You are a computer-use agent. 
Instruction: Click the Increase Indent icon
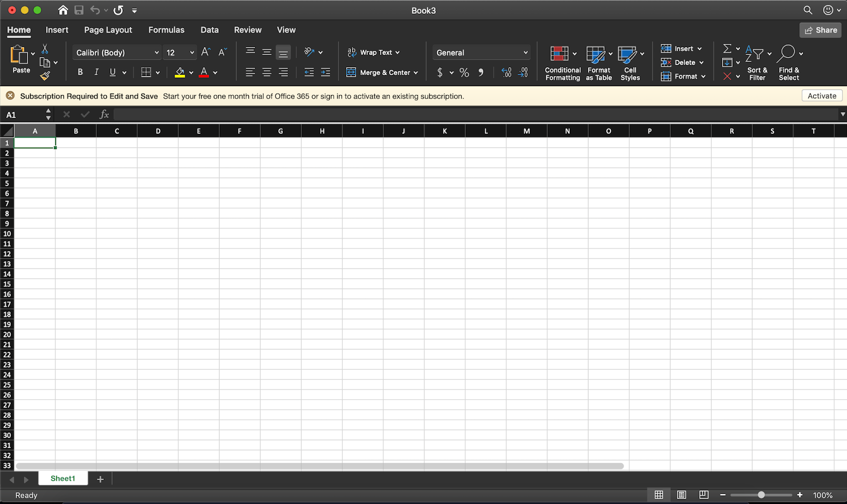(x=326, y=72)
